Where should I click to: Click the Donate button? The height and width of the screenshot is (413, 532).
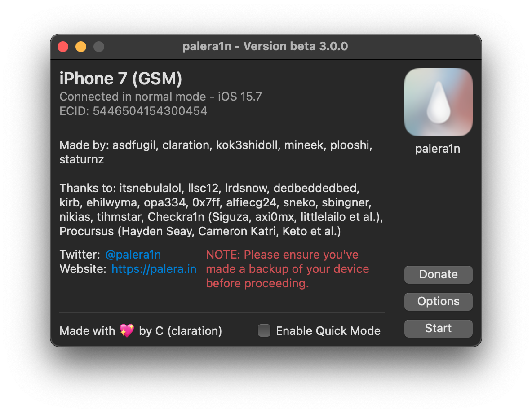click(x=439, y=274)
